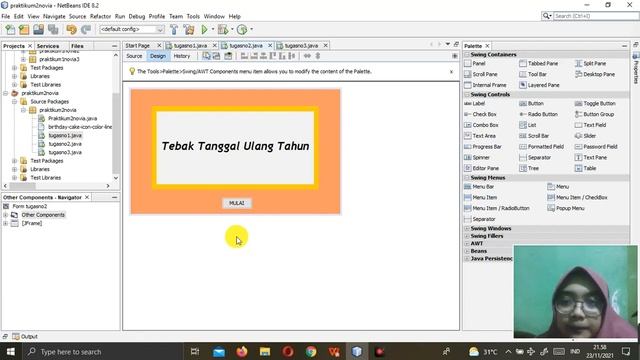Screen dimensions: 640x360
Task: Dismiss the Palette hint with its X
Action: (451, 71)
